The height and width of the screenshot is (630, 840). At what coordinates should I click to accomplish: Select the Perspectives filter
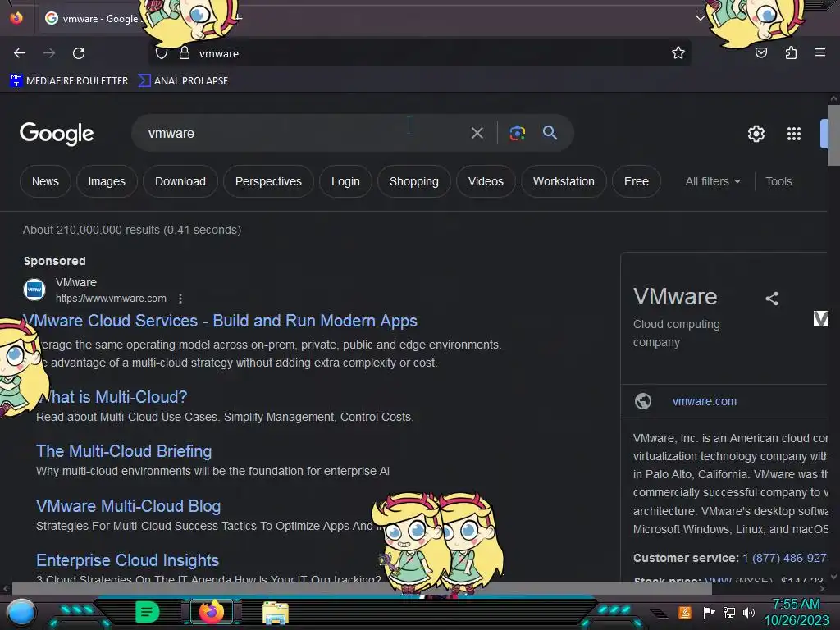[268, 181]
